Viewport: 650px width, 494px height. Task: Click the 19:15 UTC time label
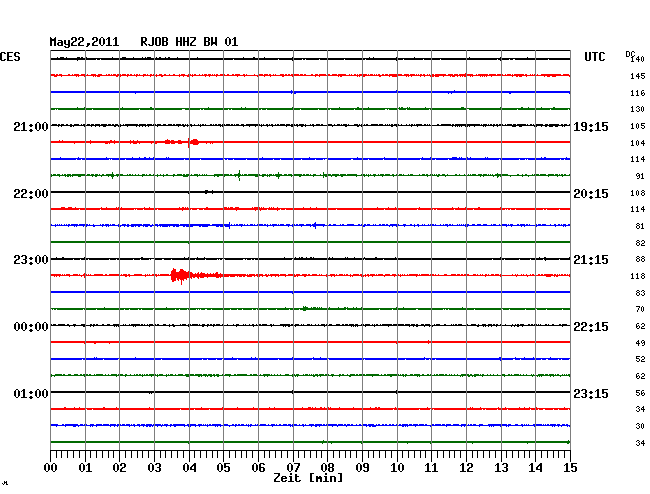(591, 127)
